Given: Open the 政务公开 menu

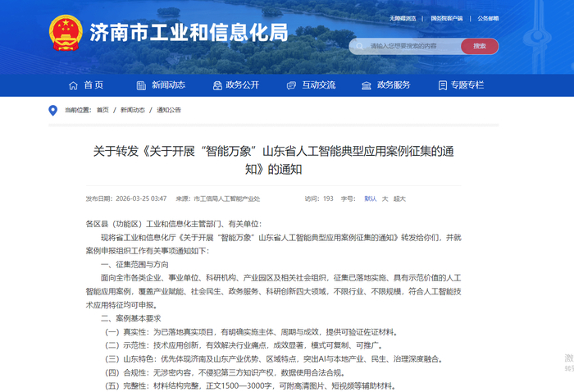Looking at the screenshot, I should tap(242, 85).
